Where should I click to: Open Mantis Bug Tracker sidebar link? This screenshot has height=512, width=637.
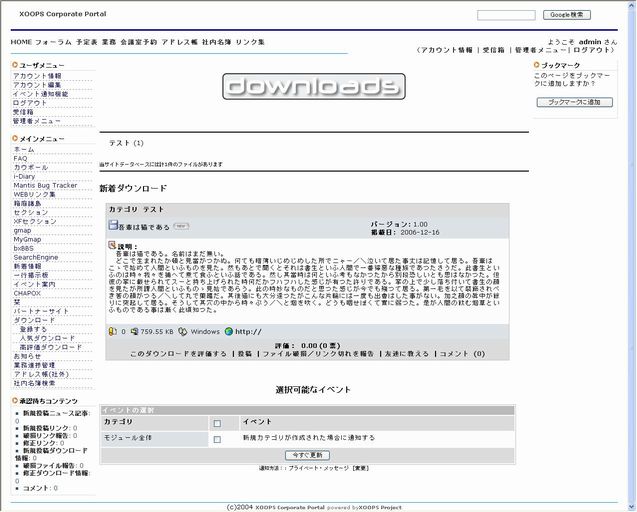coord(44,185)
